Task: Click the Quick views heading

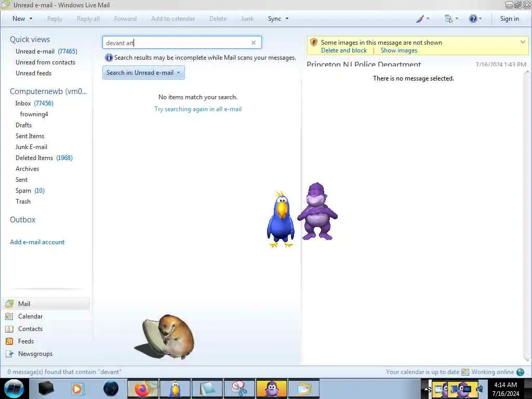Action: tap(30, 39)
